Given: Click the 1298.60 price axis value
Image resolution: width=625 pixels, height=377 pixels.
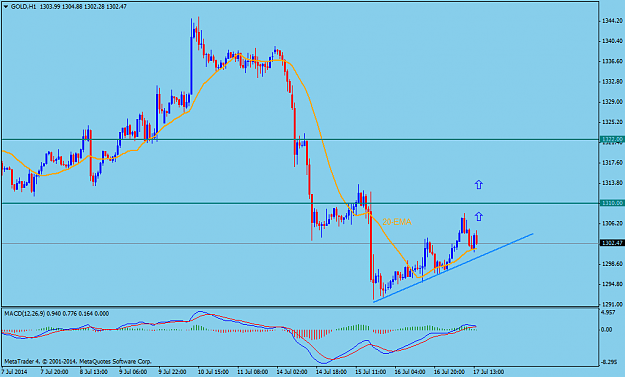Looking at the screenshot, I should 613,264.
